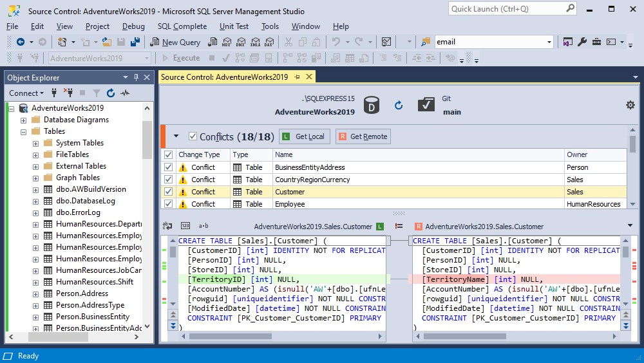
Task: Uncheck the BusinessEntityAddress conflict row
Action: [x=168, y=167]
